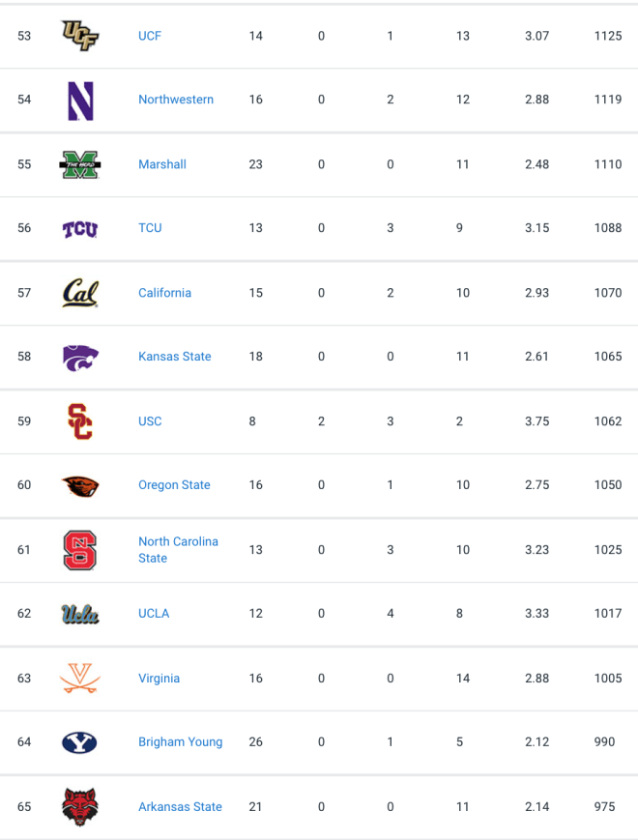Image resolution: width=638 pixels, height=840 pixels.
Task: Click the NC State red S logo
Action: point(80,550)
